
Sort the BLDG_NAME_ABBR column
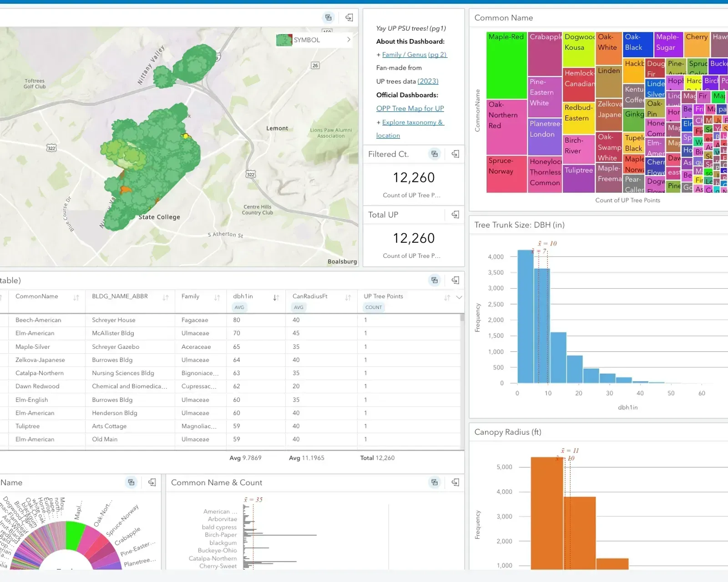tap(166, 297)
